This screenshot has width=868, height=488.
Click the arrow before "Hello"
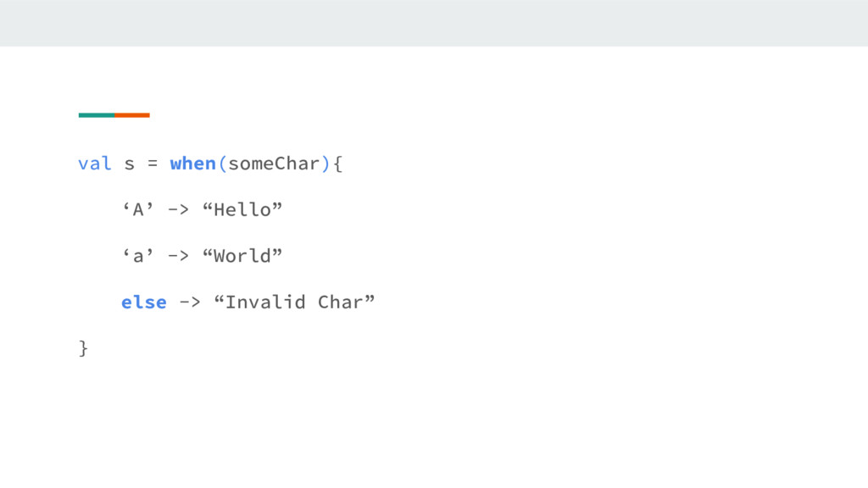pos(178,209)
